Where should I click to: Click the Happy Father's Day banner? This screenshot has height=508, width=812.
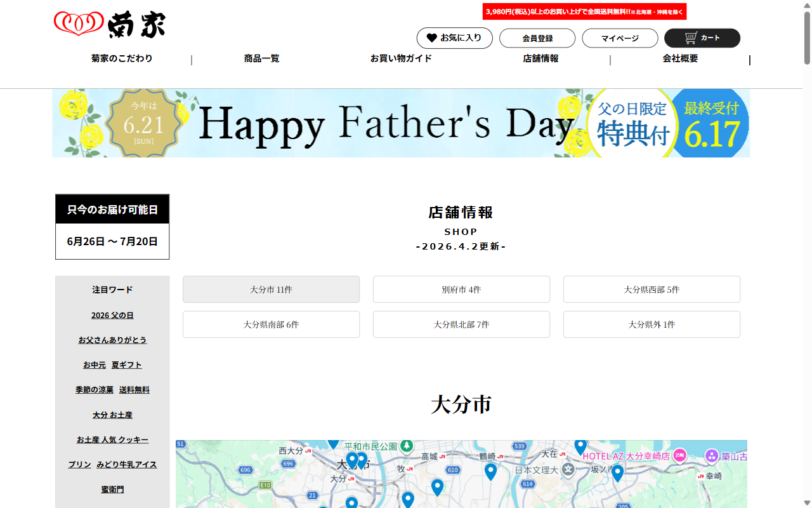pos(401,123)
